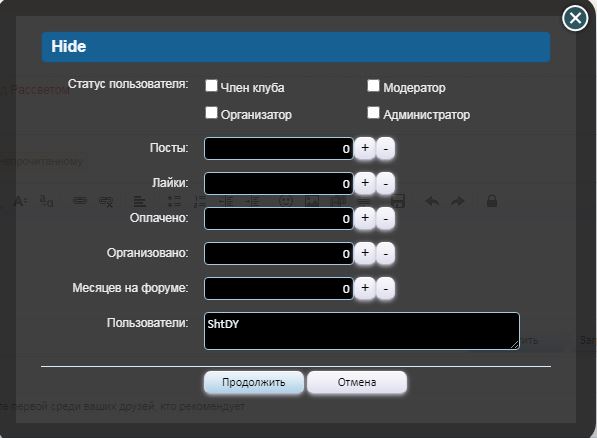Increase Посты value with plus button

coord(365,148)
